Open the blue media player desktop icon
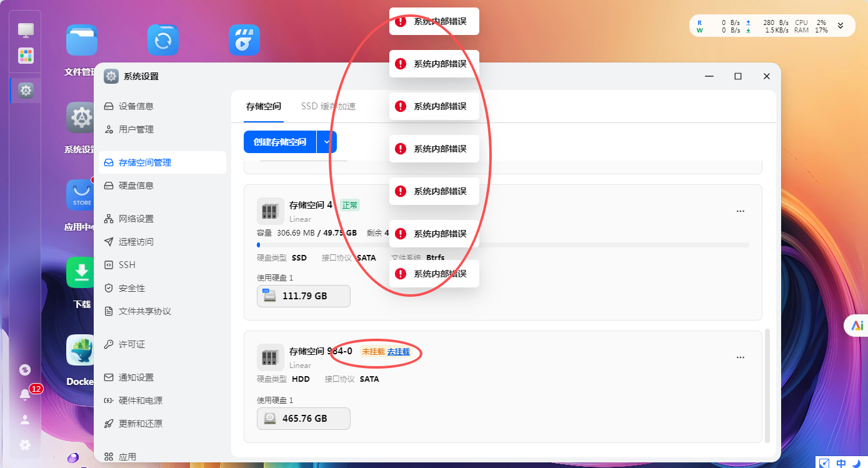Screen dimensions: 868x468 (244, 40)
